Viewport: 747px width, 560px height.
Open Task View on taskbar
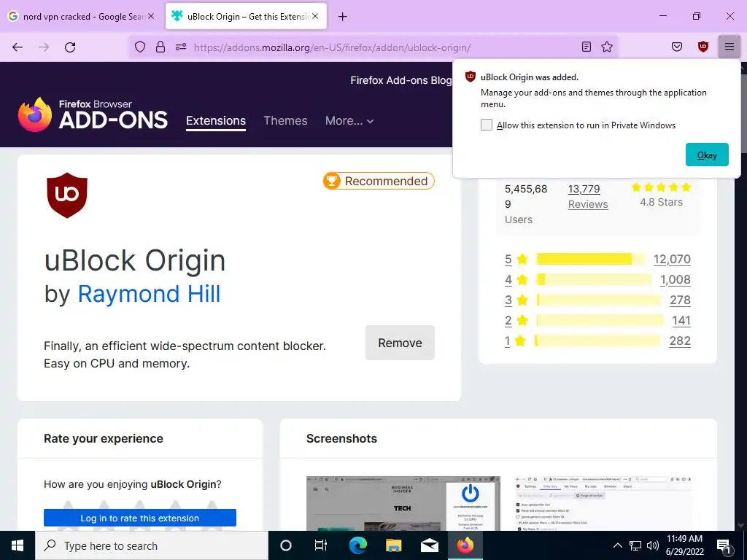(321, 545)
